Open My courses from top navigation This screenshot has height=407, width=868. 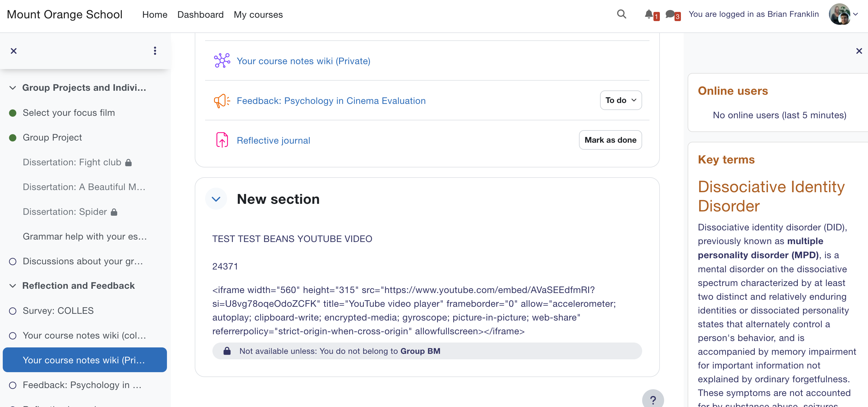click(258, 14)
